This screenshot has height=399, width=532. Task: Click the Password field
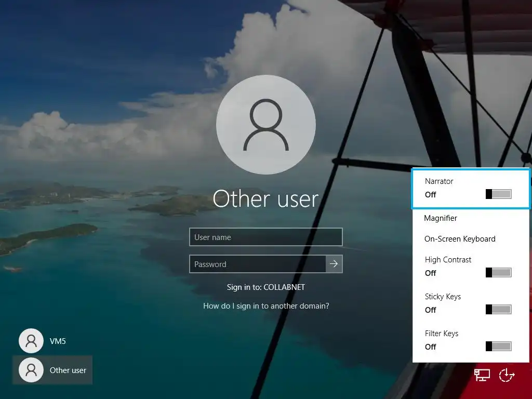258,264
